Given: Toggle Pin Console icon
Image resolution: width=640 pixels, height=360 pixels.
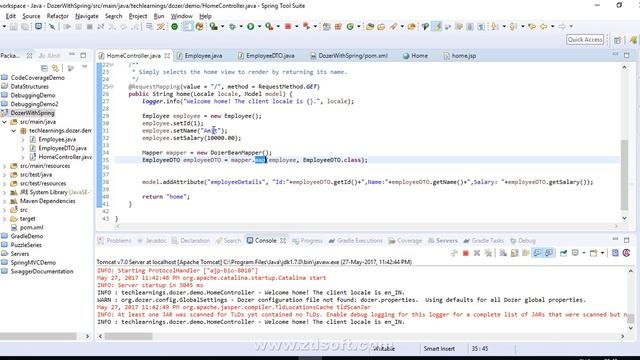Looking at the screenshot, I should 563,253.
